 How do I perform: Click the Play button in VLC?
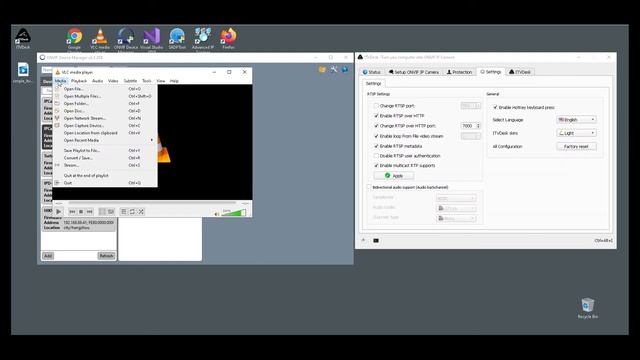coord(59,211)
